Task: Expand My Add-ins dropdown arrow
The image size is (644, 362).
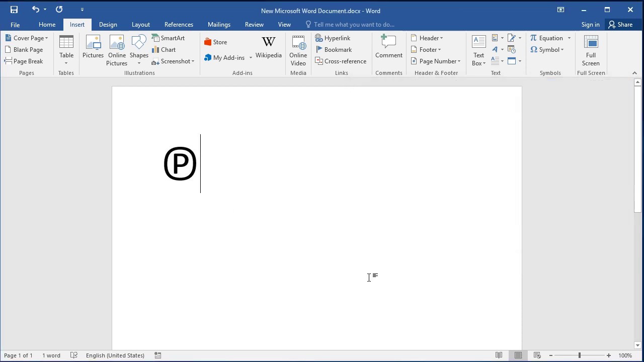Action: (250, 58)
